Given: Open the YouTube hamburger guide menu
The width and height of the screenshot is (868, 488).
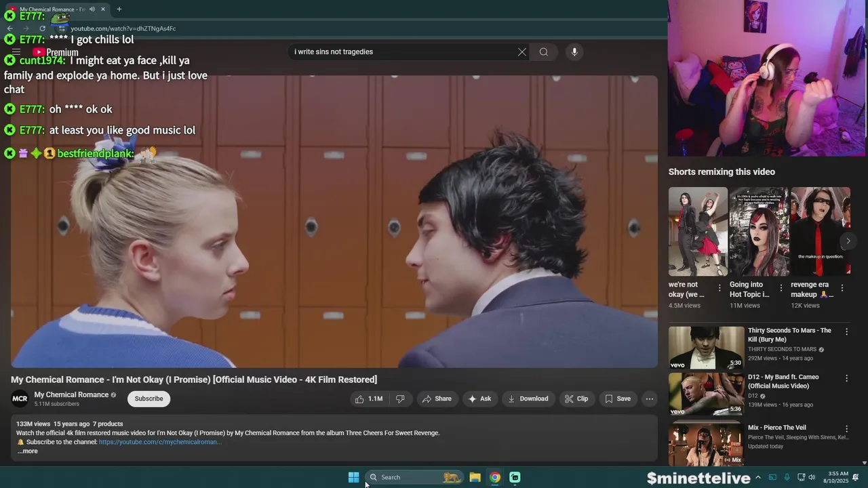Looking at the screenshot, I should click(16, 52).
